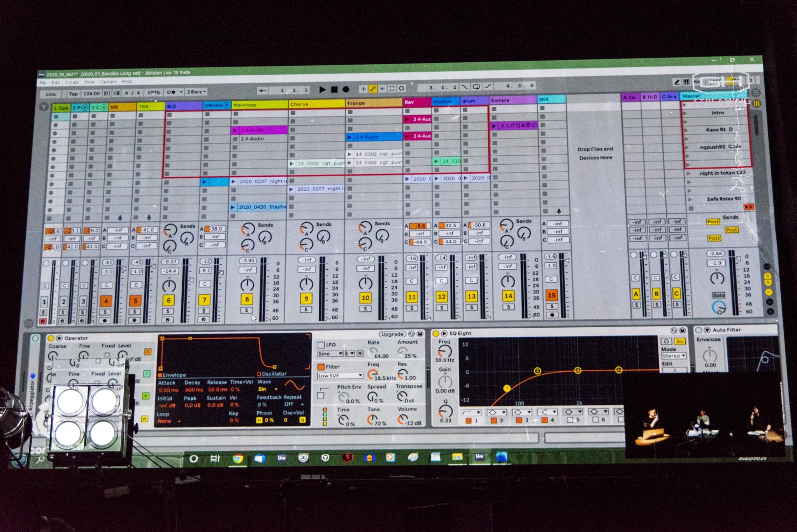Click the Capture MIDI bracket icon
Image resolution: width=797 pixels, height=532 pixels.
(x=392, y=88)
